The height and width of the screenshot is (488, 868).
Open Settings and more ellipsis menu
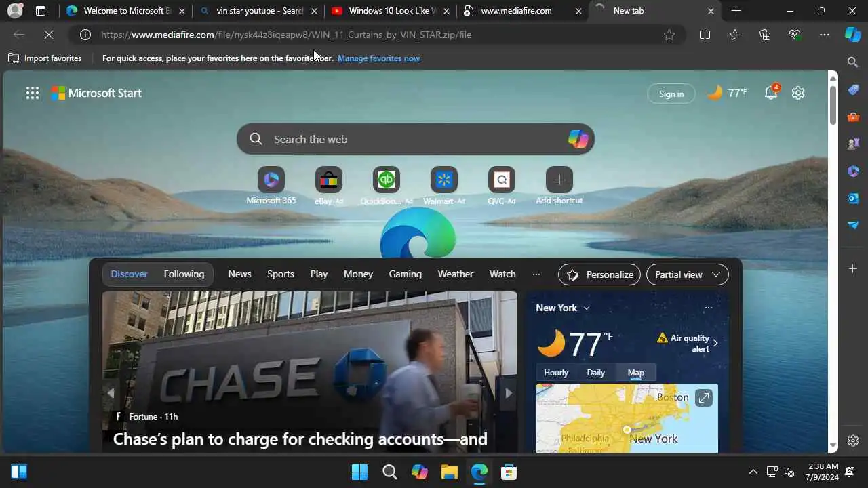pos(824,35)
